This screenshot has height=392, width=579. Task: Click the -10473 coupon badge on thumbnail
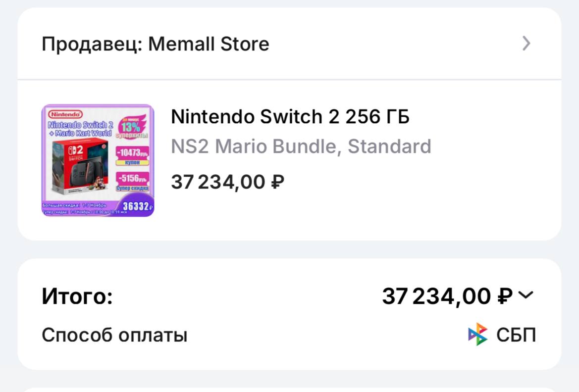click(x=132, y=154)
